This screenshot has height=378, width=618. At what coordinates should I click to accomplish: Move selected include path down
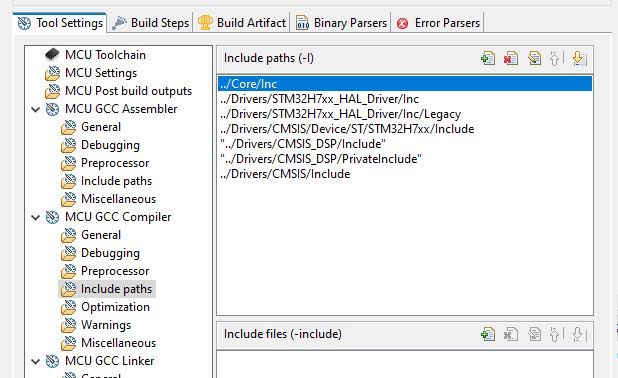point(578,58)
